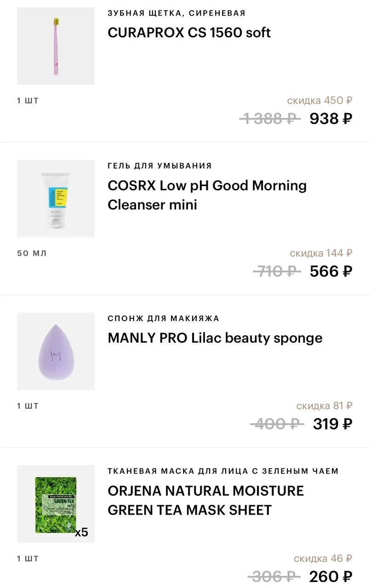This screenshot has height=588, width=370.
Task: Tap the 'скидка 144 ₽' discount label
Action: click(x=321, y=253)
